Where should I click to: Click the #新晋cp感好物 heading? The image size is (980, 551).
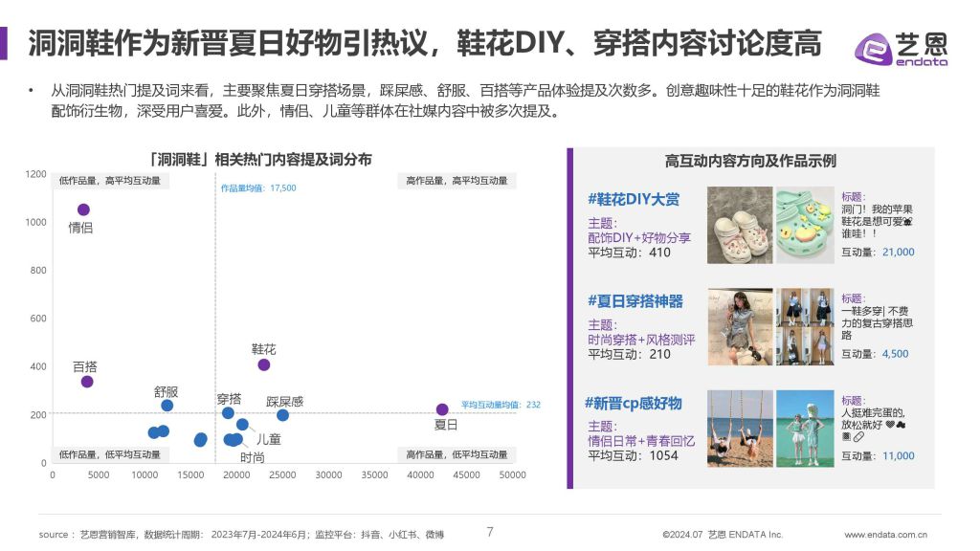pyautogui.click(x=635, y=403)
